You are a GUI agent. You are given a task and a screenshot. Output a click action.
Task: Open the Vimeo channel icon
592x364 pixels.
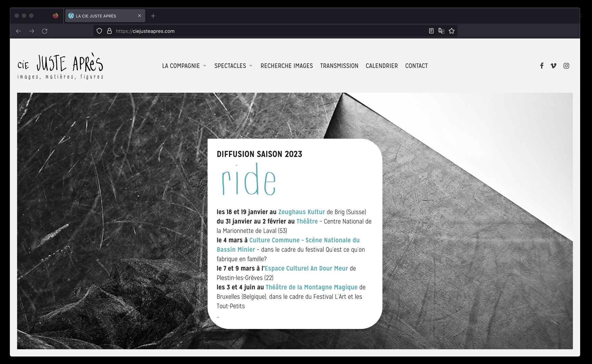[553, 66]
